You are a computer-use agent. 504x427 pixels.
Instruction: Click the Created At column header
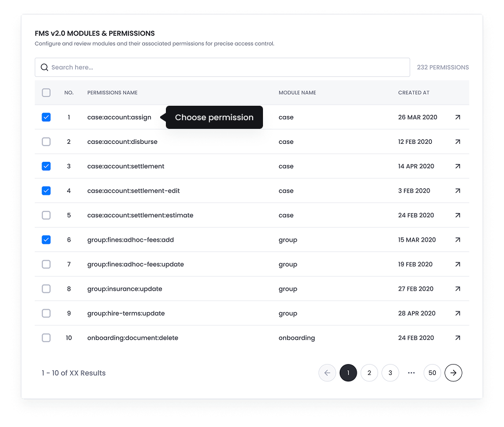pyautogui.click(x=413, y=92)
